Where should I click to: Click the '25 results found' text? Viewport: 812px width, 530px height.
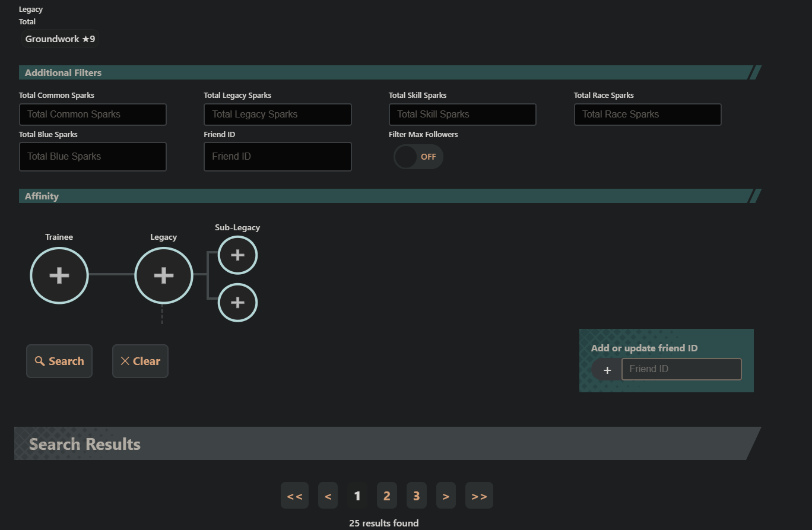click(384, 523)
